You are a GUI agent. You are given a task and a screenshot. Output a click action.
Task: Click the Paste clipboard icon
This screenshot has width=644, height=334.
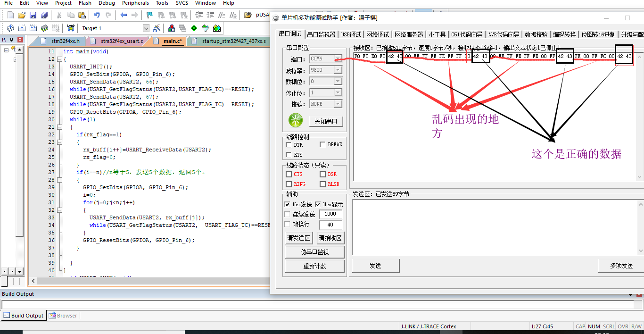(82, 15)
